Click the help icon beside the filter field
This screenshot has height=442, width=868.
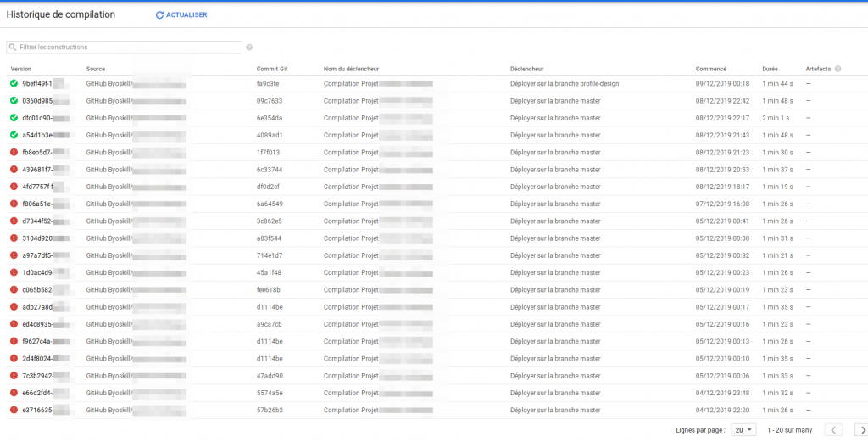249,48
